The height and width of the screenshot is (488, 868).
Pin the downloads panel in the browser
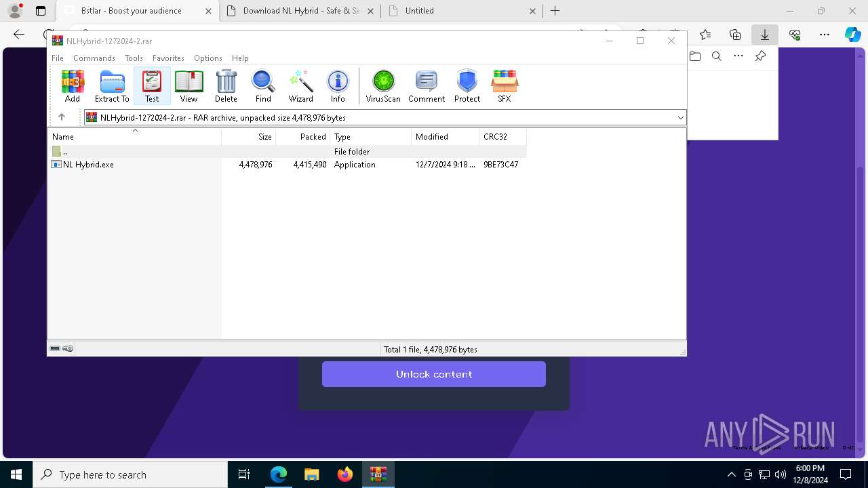coord(761,56)
